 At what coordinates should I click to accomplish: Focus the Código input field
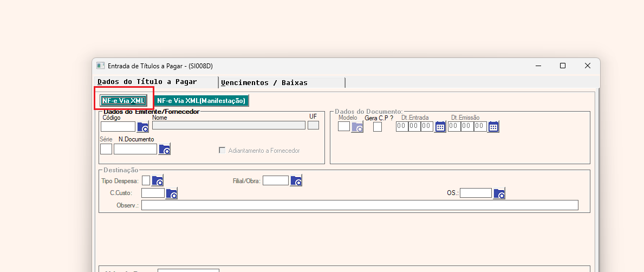pos(118,126)
